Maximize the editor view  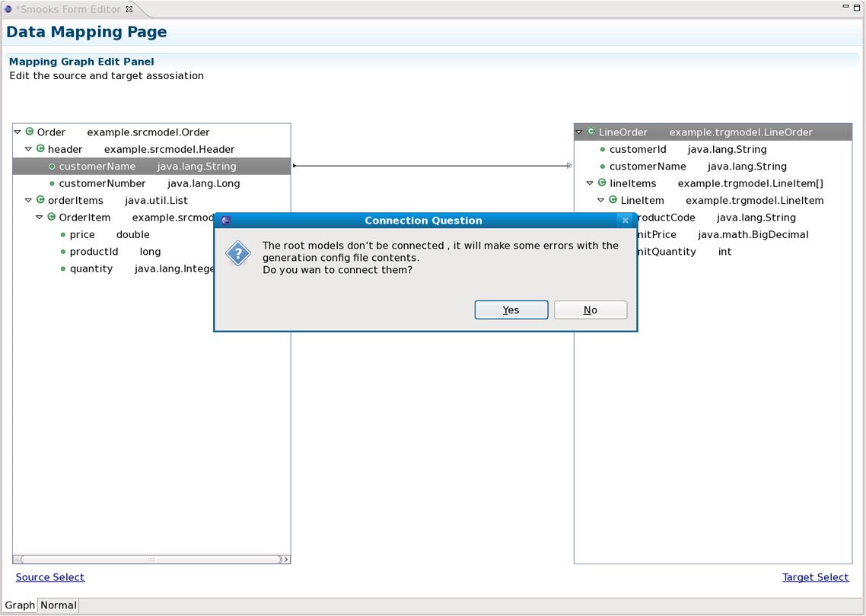[857, 8]
